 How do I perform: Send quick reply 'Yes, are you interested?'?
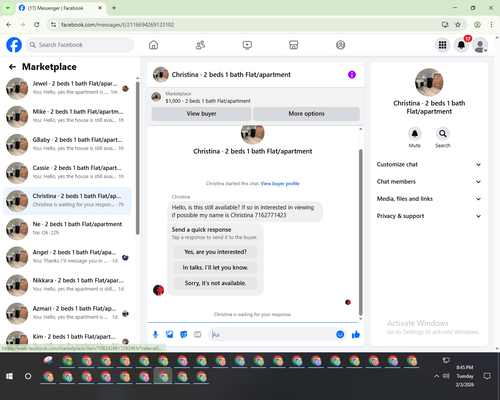click(215, 252)
